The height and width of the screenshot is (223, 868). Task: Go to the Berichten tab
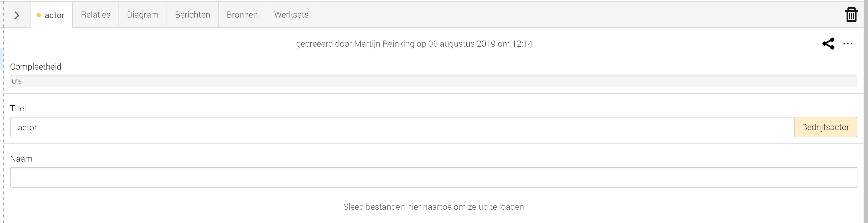coord(193,15)
